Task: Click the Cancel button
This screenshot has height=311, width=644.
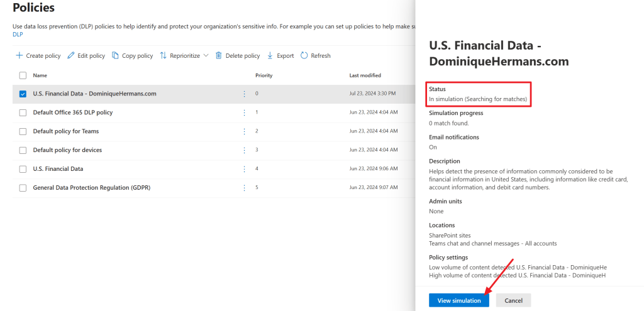Action: 513,300
